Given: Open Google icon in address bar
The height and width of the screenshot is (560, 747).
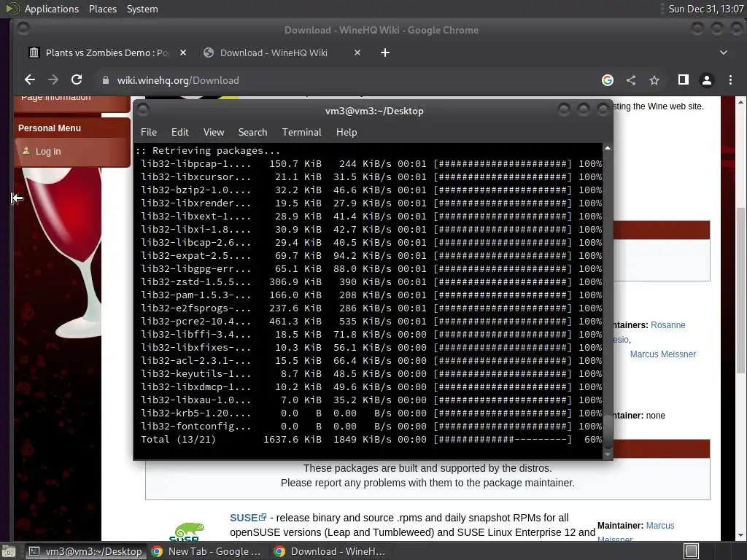Looking at the screenshot, I should pos(608,80).
